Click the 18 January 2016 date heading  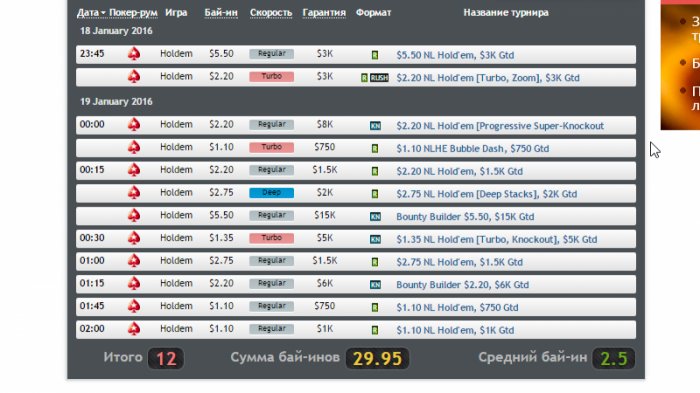[x=116, y=31]
